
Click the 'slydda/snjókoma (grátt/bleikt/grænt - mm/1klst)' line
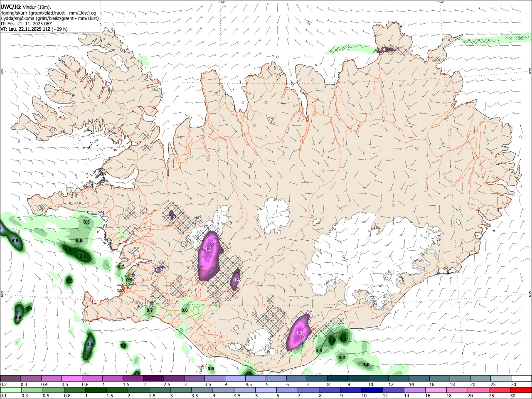click(x=49, y=18)
